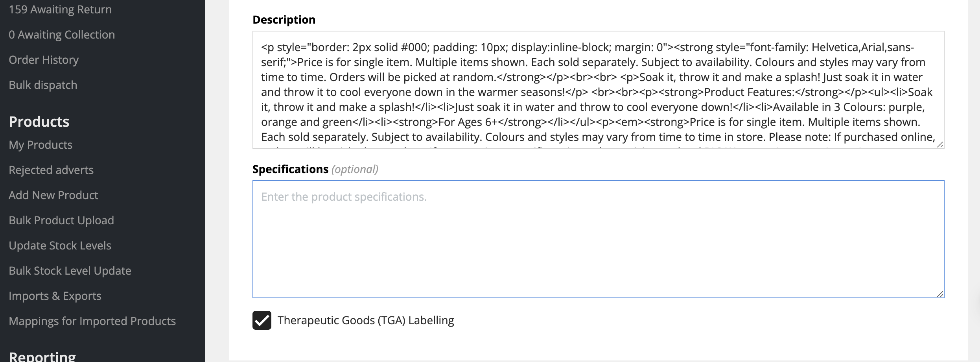Screen dimensions: 980x362
Task: Go to Bulk Product Upload
Action: [x=61, y=220]
